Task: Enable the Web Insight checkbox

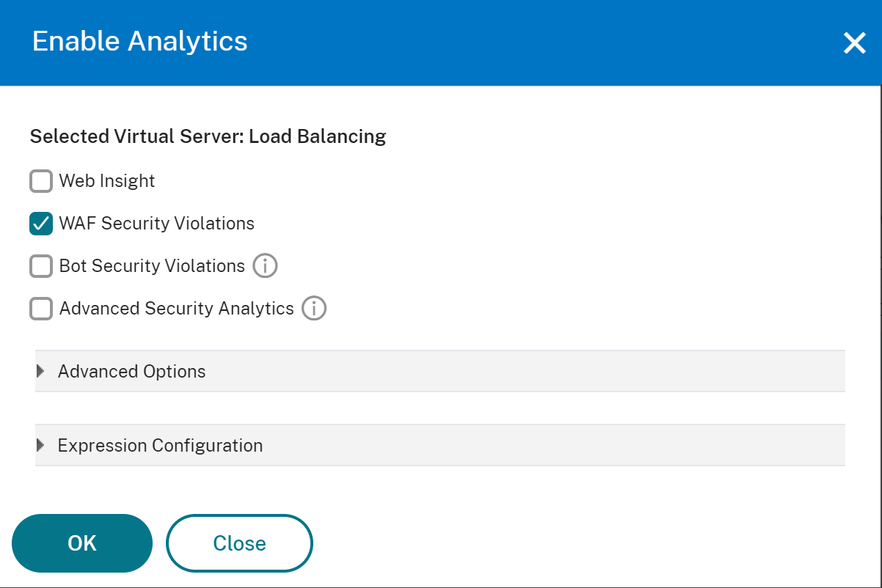Action: pyautogui.click(x=41, y=181)
